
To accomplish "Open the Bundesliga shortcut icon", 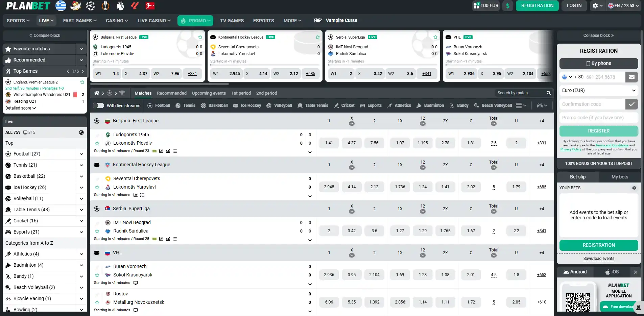I will click(x=150, y=5).
